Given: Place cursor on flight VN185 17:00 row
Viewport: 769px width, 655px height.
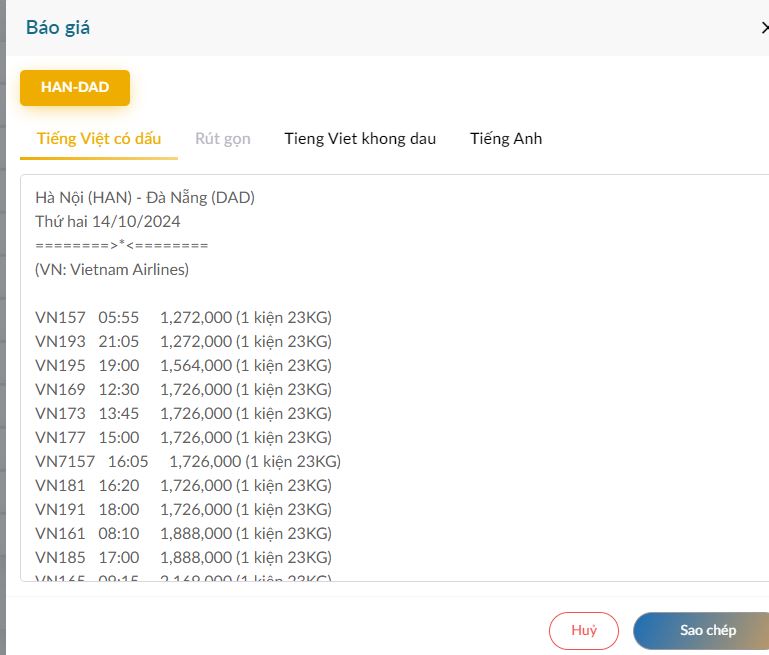Looking at the screenshot, I should 183,557.
